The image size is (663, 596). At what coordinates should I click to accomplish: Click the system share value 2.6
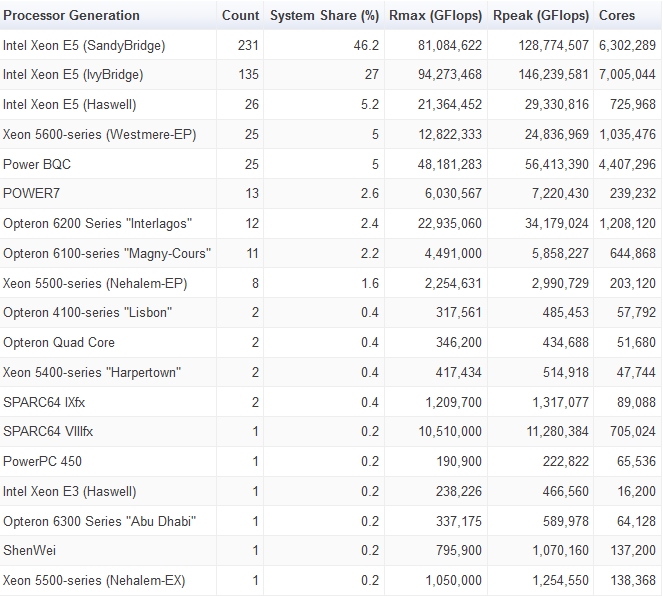tap(370, 194)
